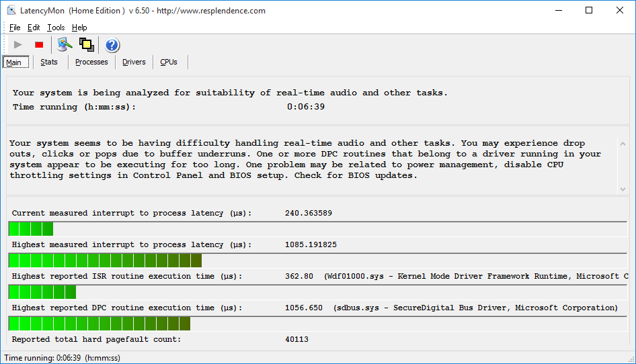This screenshot has height=364, width=636.
Task: Click 'Current measured interrupt to process latency' label
Action: pyautogui.click(x=132, y=213)
